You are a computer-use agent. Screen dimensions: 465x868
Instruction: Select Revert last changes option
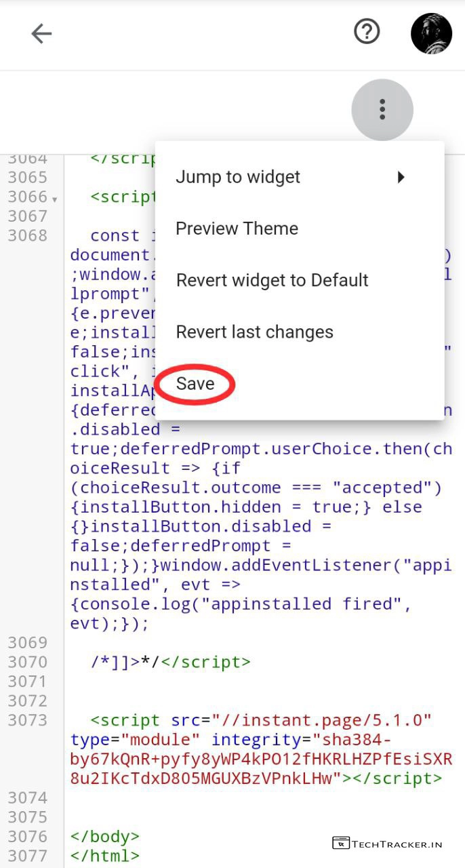(254, 332)
